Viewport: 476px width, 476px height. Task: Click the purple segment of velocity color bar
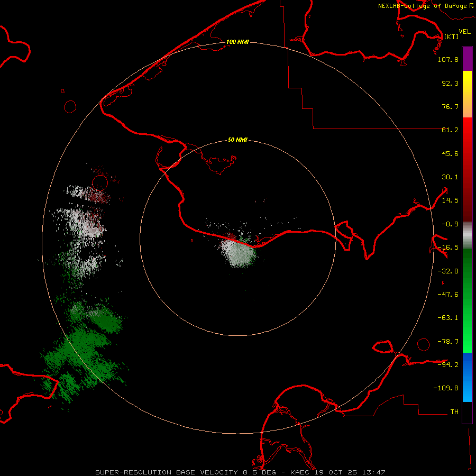click(467, 59)
